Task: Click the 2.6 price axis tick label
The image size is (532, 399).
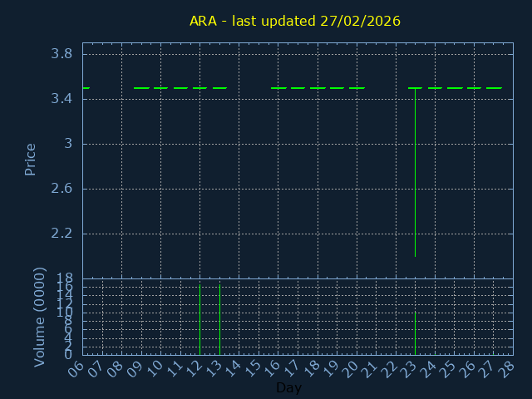Action: pyautogui.click(x=62, y=189)
